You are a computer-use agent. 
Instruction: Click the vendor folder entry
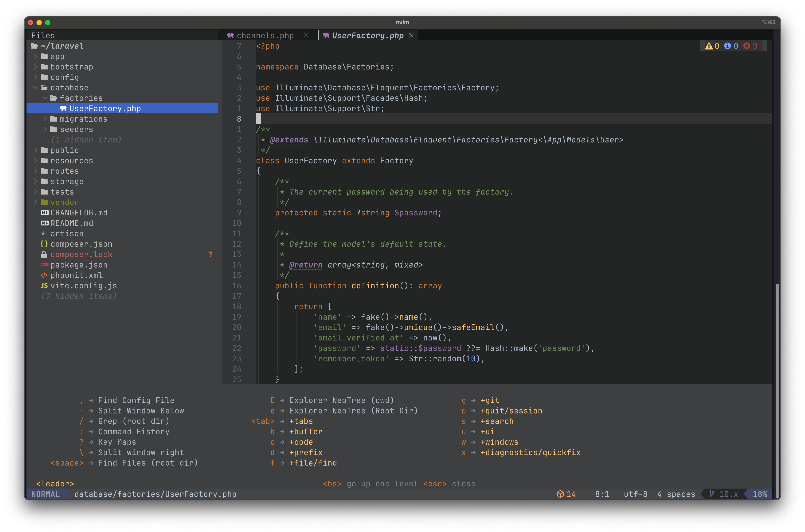click(64, 202)
